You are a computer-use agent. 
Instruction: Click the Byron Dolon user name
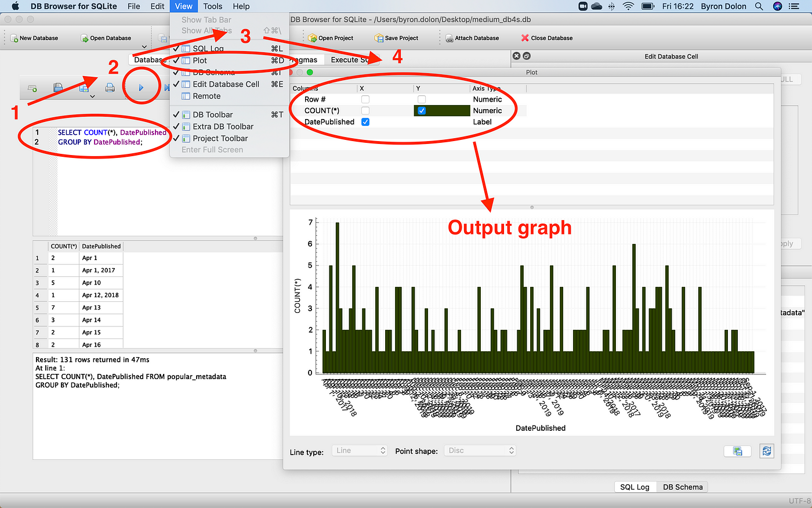click(724, 6)
